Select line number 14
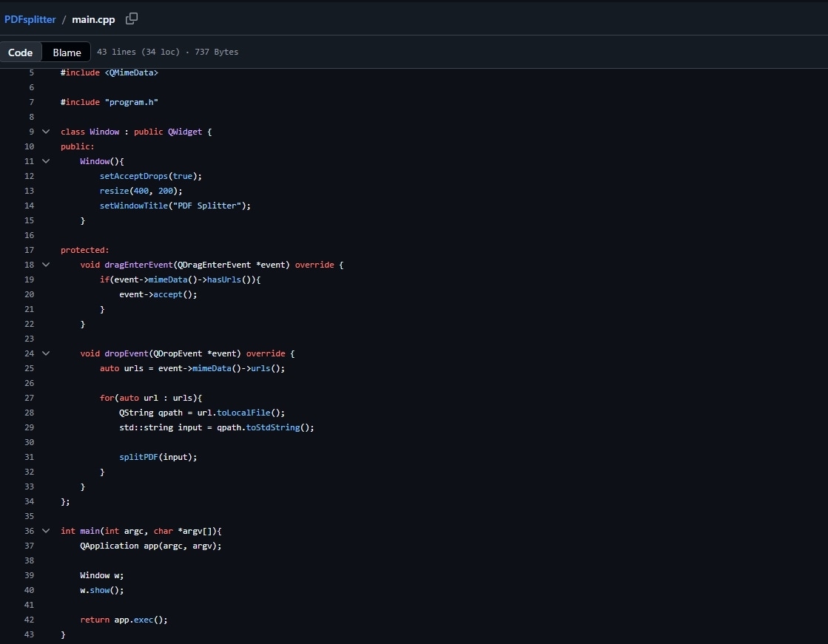This screenshot has width=828, height=644. [x=29, y=206]
